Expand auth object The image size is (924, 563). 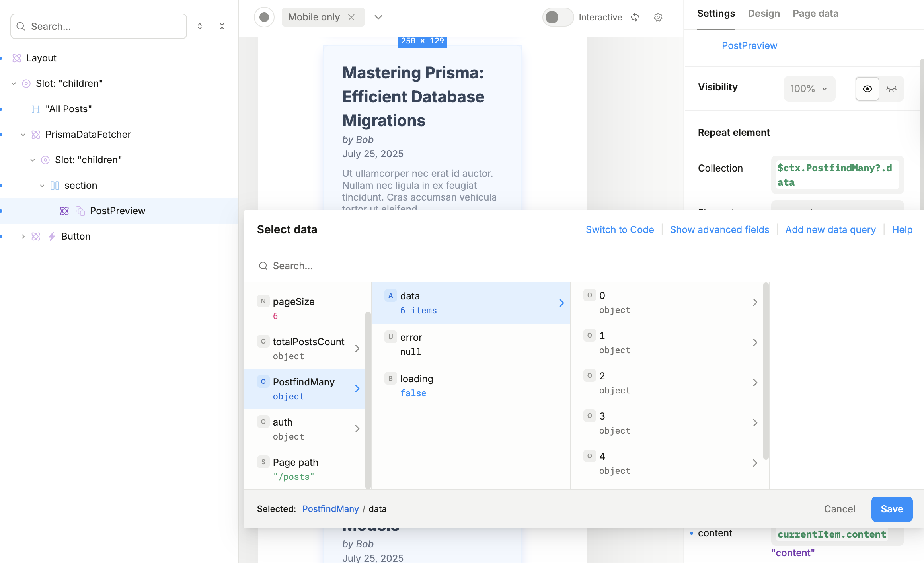(x=357, y=429)
